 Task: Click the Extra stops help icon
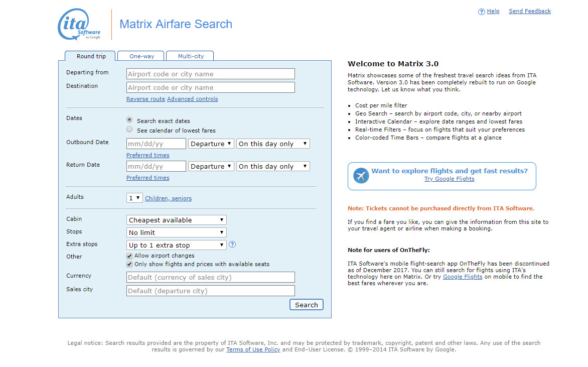click(x=232, y=244)
